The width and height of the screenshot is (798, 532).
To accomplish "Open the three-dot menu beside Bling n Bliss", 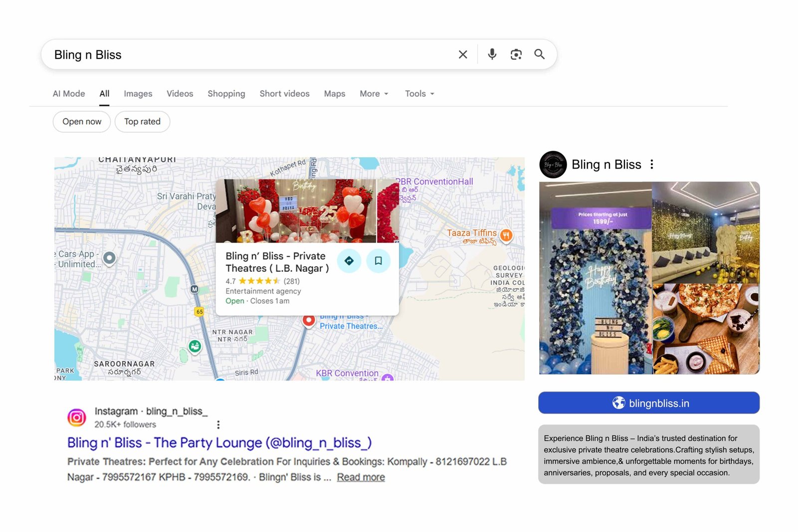I will point(652,164).
